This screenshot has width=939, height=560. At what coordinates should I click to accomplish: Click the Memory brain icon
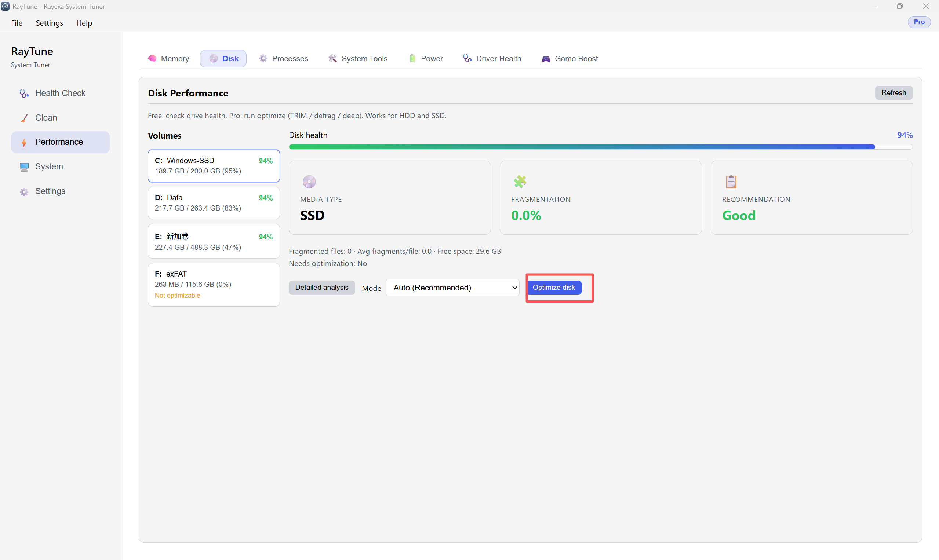[x=152, y=58]
